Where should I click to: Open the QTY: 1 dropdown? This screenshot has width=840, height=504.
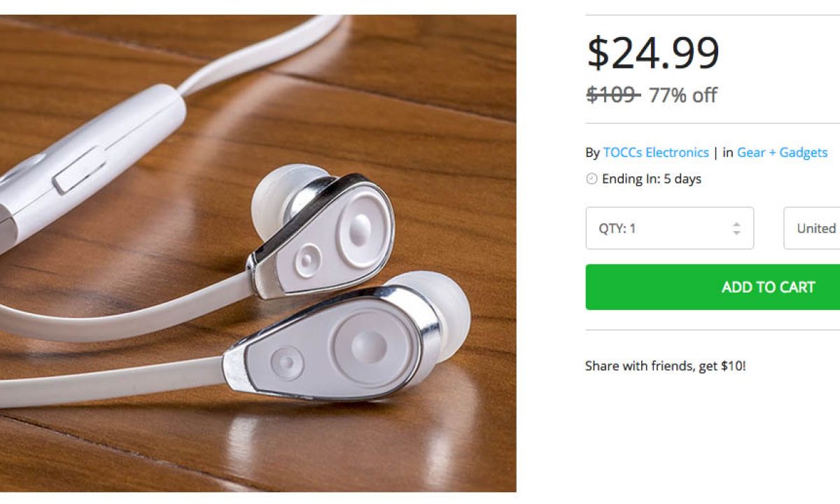tap(668, 228)
